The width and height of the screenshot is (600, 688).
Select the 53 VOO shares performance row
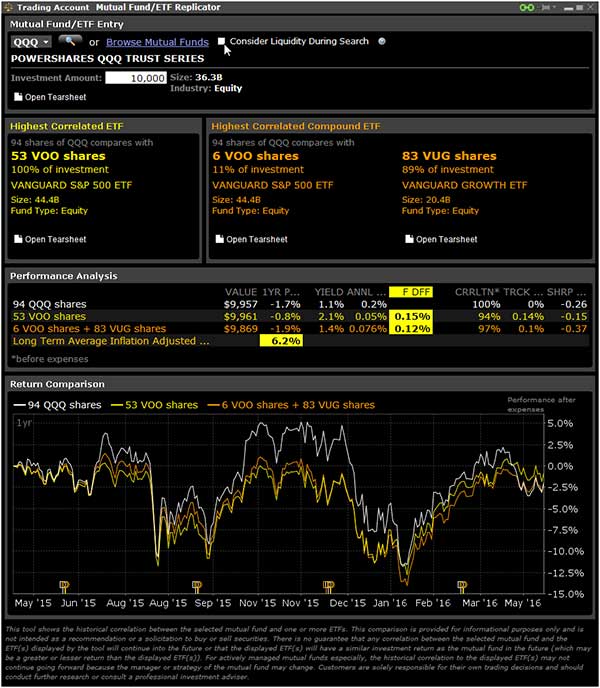coord(298,316)
